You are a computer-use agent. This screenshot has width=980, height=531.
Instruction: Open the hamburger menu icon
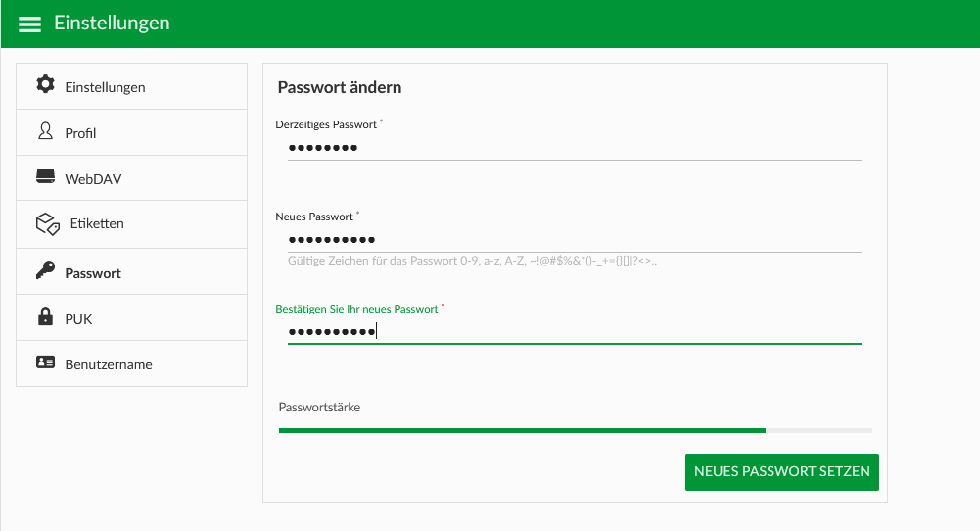coord(29,24)
